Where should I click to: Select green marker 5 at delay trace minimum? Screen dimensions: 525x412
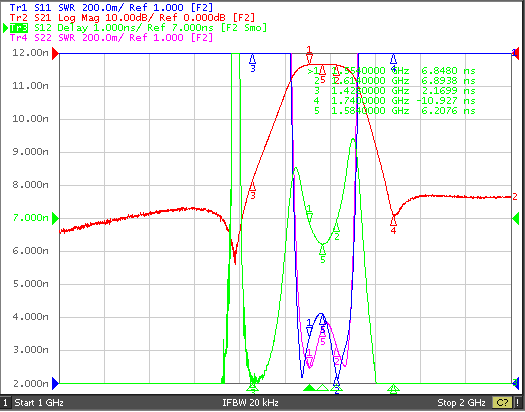(322, 253)
